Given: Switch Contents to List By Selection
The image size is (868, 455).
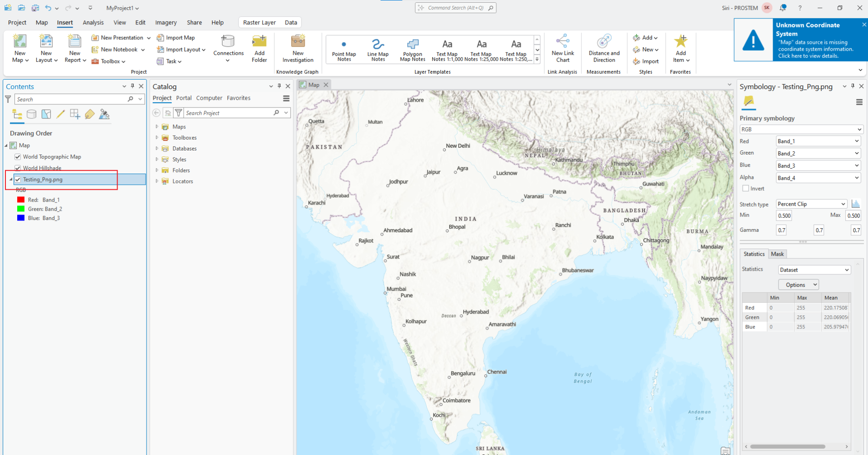Looking at the screenshot, I should [x=46, y=114].
